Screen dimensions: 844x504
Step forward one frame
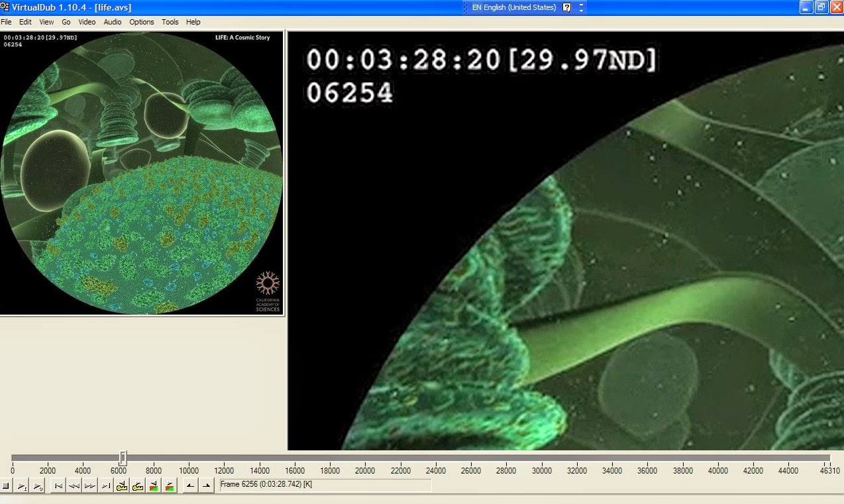(x=90, y=485)
